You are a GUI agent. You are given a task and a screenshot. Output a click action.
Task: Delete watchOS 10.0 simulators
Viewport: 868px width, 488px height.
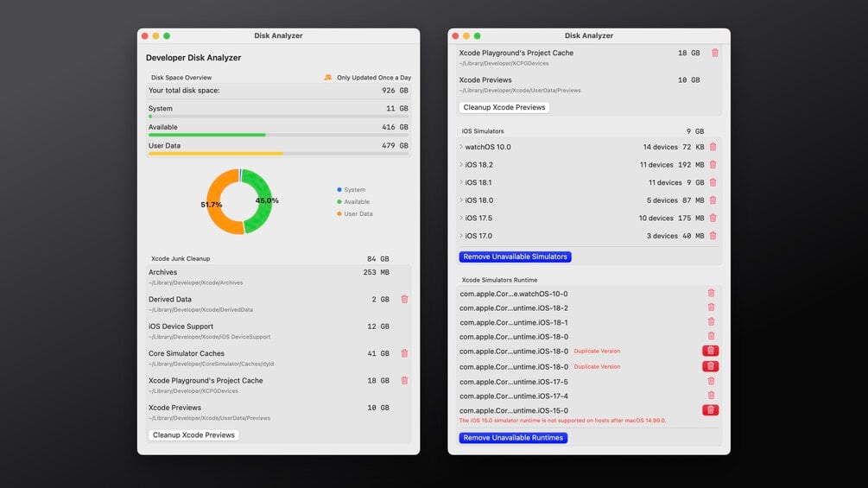click(x=713, y=147)
